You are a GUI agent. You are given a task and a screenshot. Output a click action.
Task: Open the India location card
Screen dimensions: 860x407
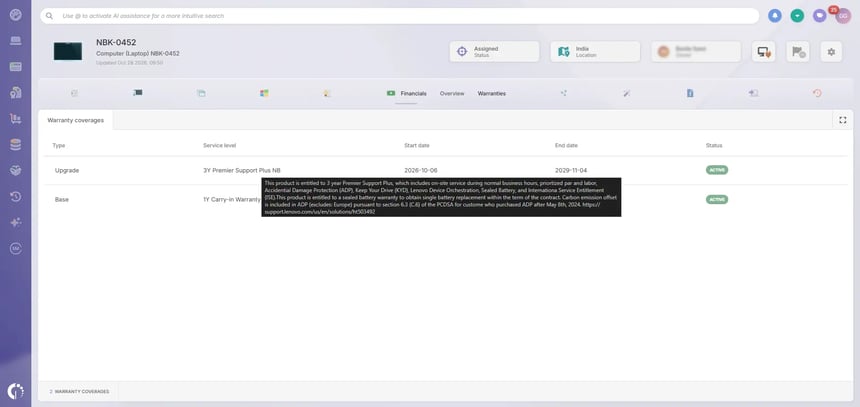595,52
